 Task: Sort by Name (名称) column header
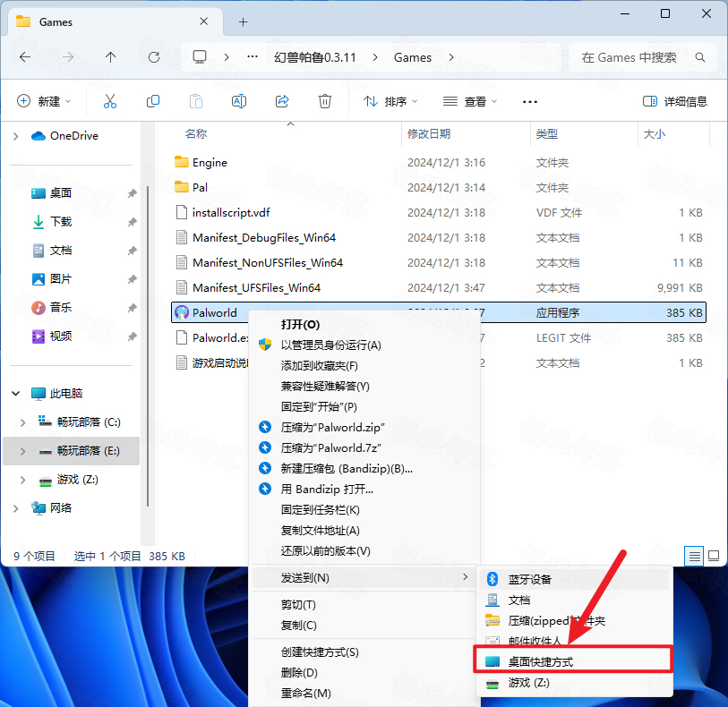click(195, 134)
